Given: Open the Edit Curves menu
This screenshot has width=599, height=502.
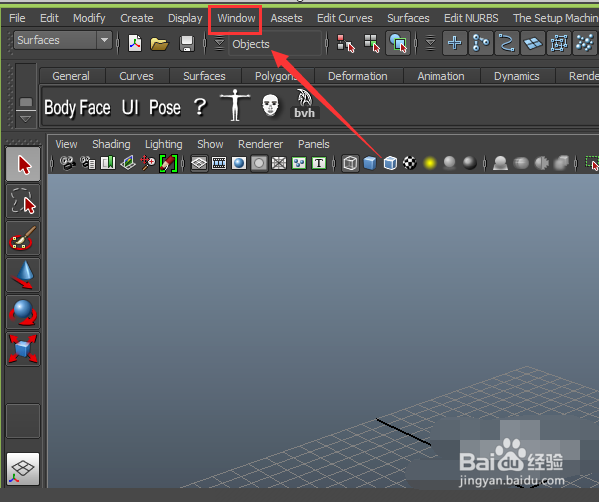Looking at the screenshot, I should tap(345, 18).
